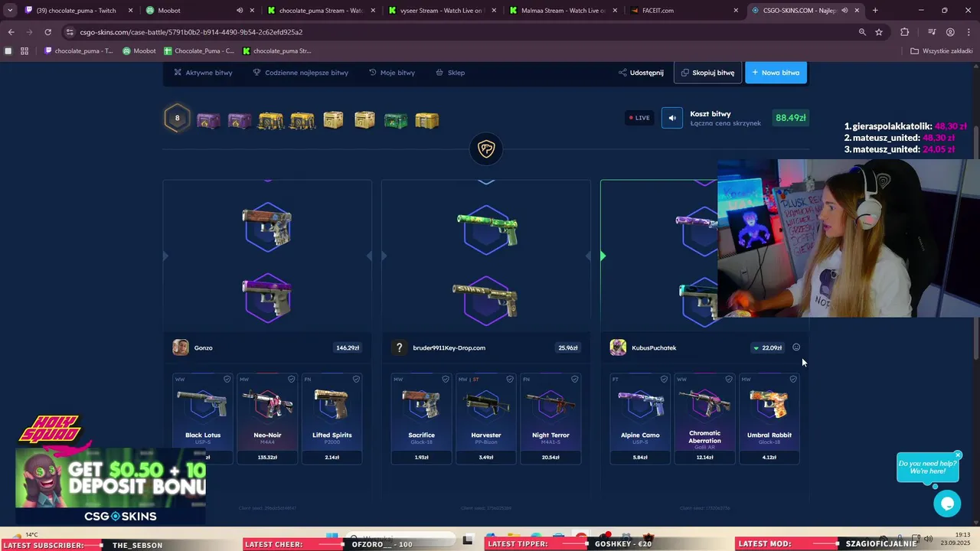Image resolution: width=980 pixels, height=551 pixels.
Task: Click verified shield on Harvester card
Action: [x=510, y=379]
